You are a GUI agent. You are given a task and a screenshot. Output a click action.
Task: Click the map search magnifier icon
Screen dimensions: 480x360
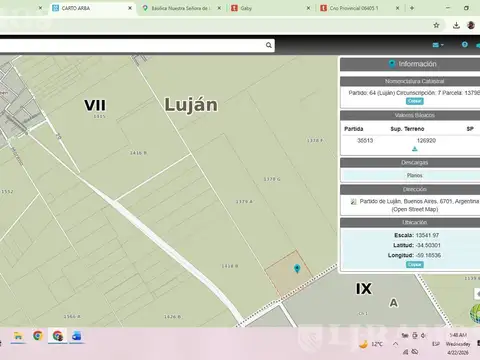pyautogui.click(x=269, y=45)
